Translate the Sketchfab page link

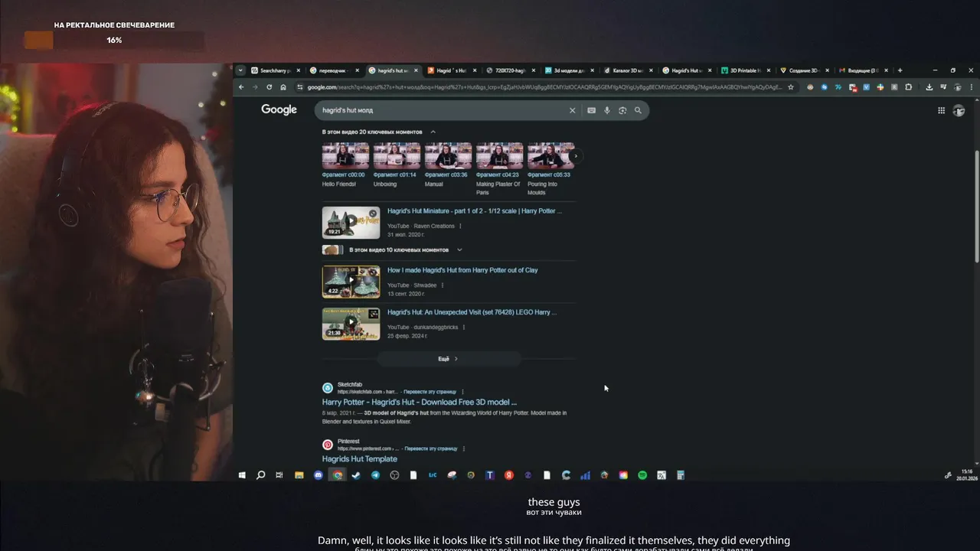430,392
